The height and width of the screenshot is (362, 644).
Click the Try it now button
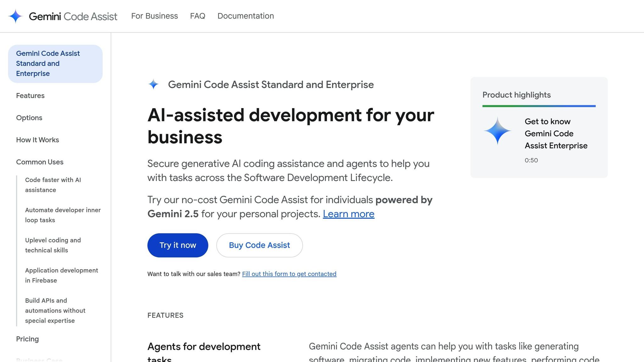pos(178,245)
